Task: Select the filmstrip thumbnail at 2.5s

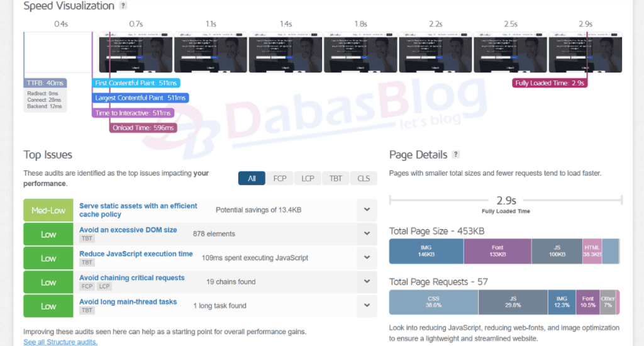Action: (511, 52)
